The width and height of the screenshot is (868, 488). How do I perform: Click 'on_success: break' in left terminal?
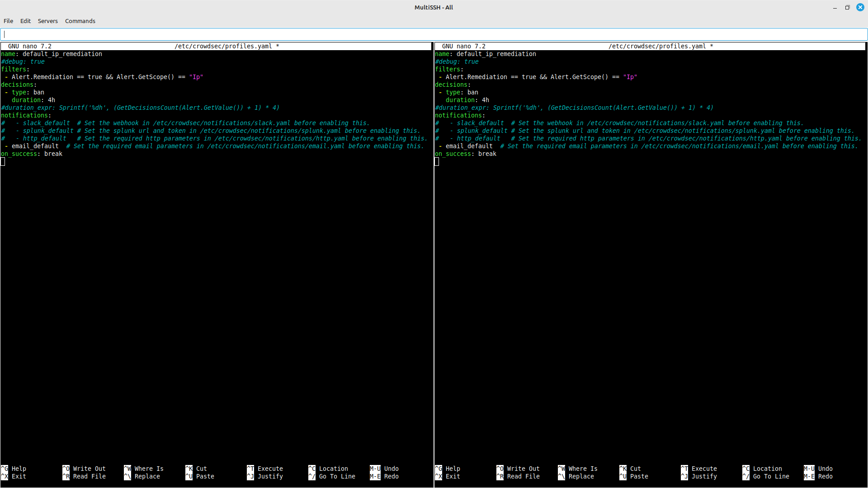point(32,154)
